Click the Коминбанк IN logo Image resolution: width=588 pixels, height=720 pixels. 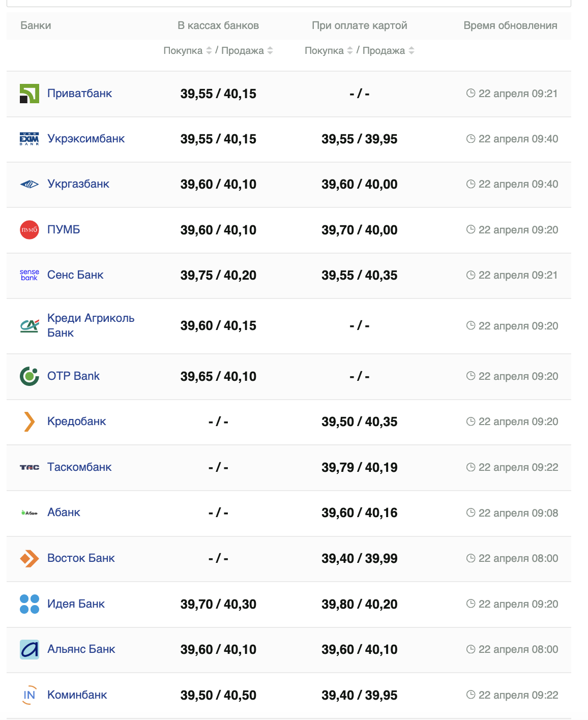(30, 695)
